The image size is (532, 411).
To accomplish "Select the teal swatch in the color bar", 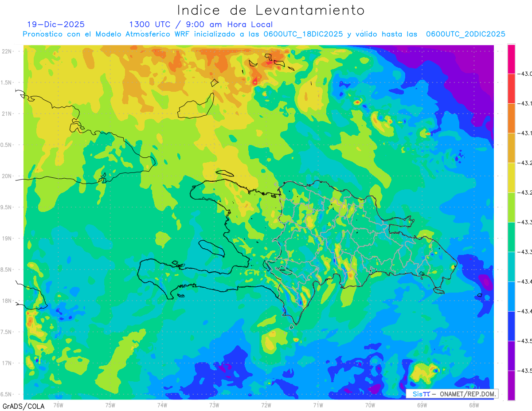I will [x=511, y=267].
